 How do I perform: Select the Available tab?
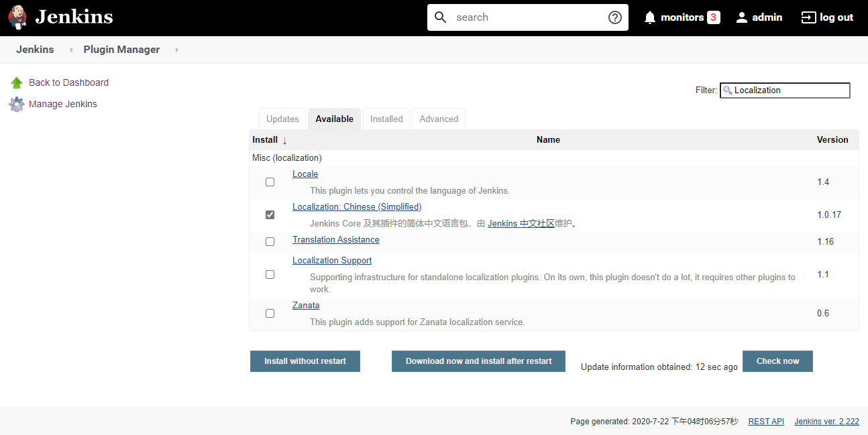pyautogui.click(x=334, y=119)
